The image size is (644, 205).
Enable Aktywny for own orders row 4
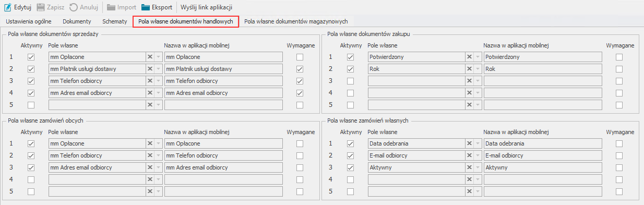point(351,179)
